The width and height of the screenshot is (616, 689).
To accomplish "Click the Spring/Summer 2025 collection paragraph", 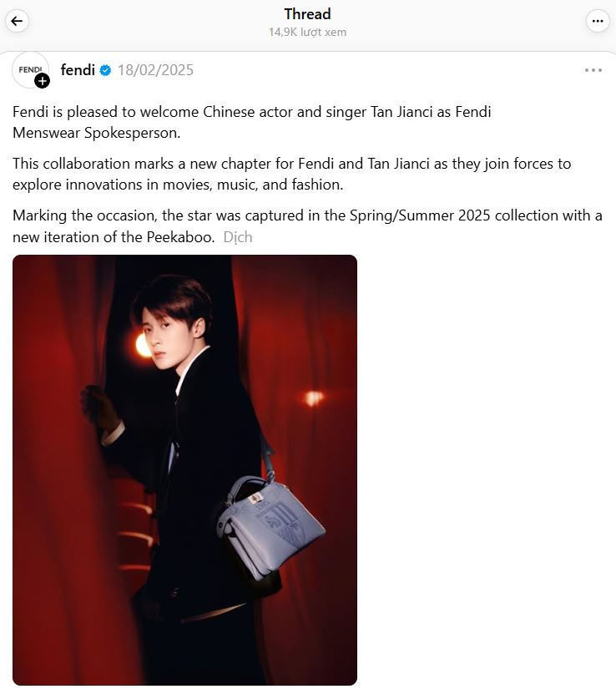I will pyautogui.click(x=307, y=226).
